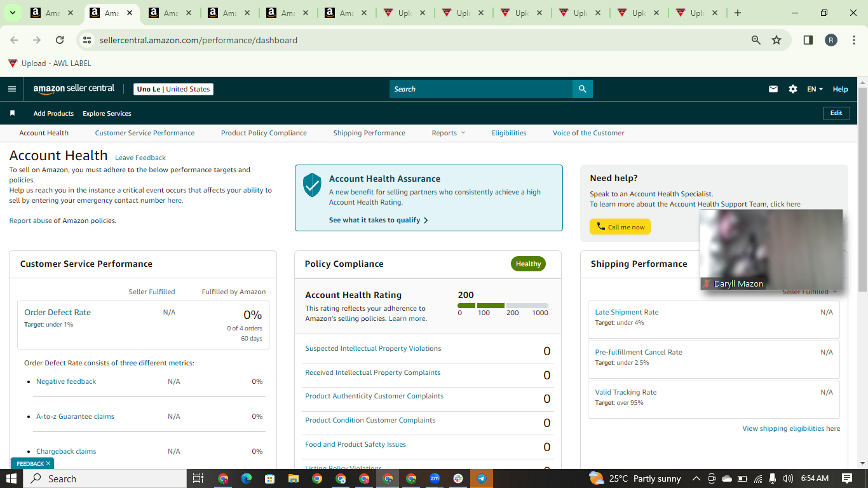The width and height of the screenshot is (868, 488).
Task: Open a new Chrome tab
Action: click(x=738, y=13)
